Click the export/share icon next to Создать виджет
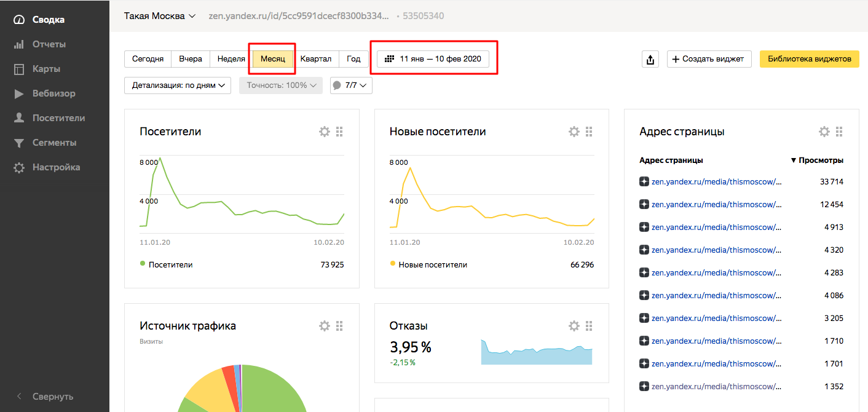The height and width of the screenshot is (412, 868). (x=650, y=59)
